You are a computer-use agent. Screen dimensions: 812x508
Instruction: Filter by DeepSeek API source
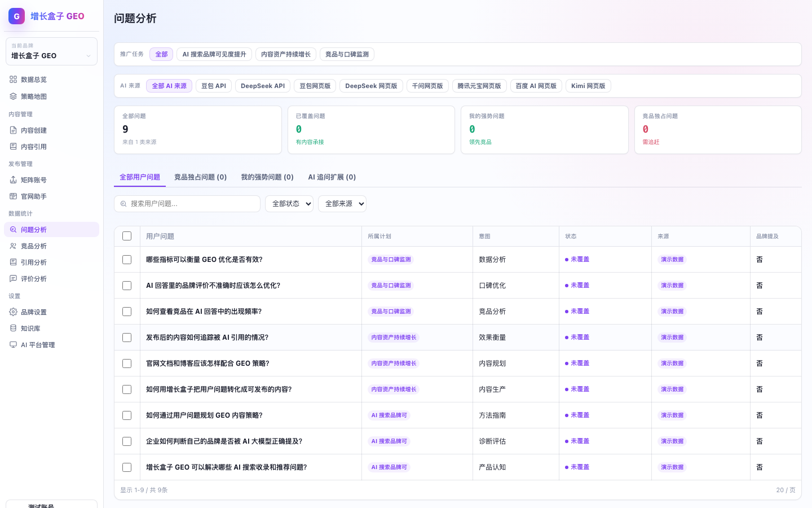click(263, 86)
